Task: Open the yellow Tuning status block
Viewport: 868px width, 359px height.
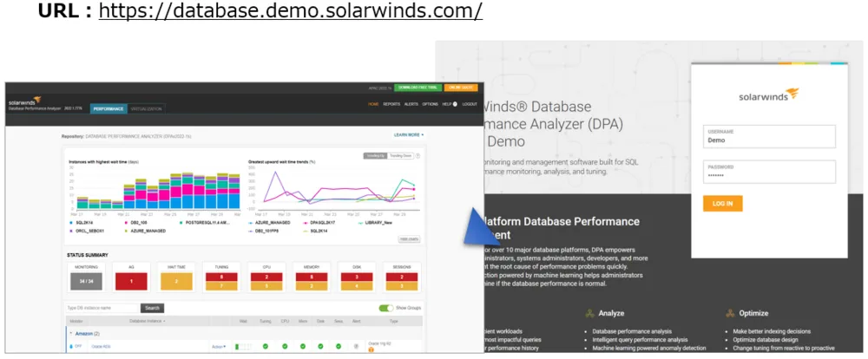Action: tap(221, 286)
